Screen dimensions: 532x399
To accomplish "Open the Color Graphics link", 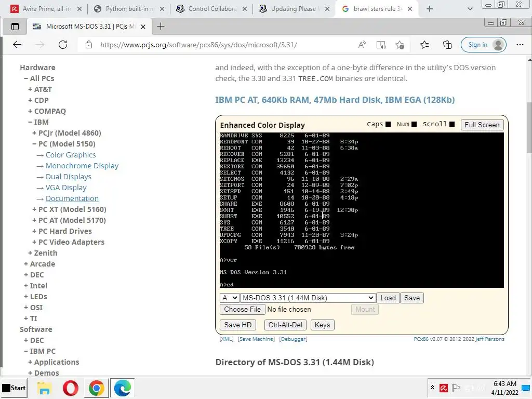I will click(71, 155).
